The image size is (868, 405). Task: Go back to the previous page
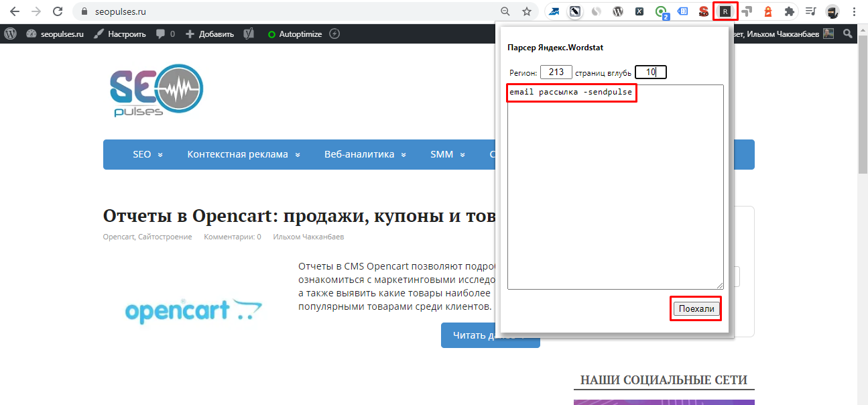click(x=15, y=11)
